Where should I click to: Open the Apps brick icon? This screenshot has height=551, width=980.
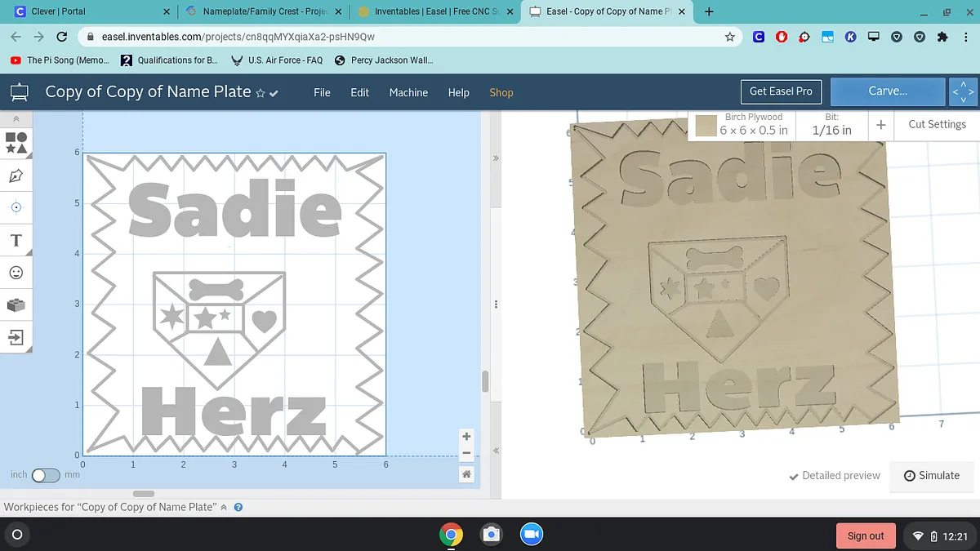(16, 304)
